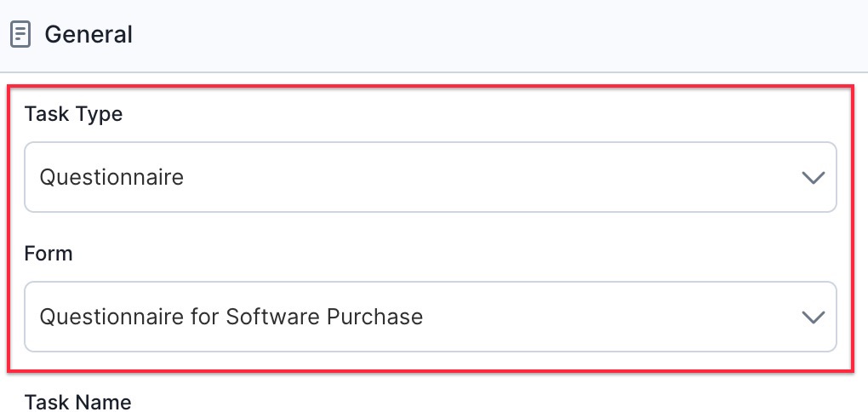868x412 pixels.
Task: Click the chevron icon in Form field
Action: (814, 318)
